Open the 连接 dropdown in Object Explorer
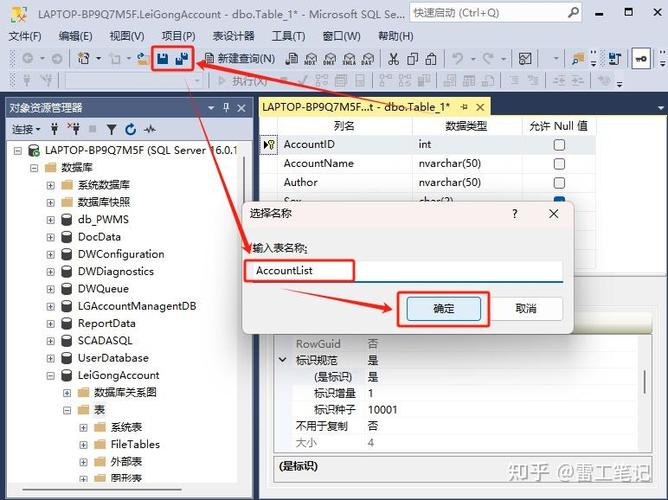 (26, 129)
